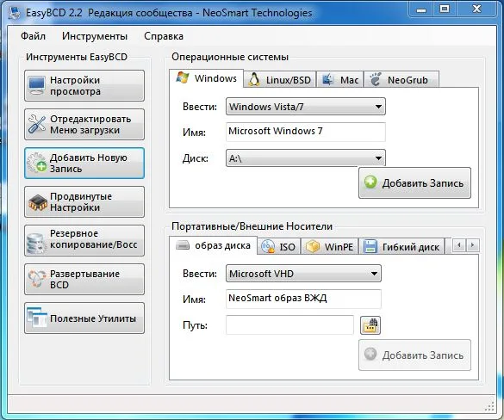Switch to the NeoGrub tab
The width and height of the screenshot is (504, 420).
[x=401, y=80]
